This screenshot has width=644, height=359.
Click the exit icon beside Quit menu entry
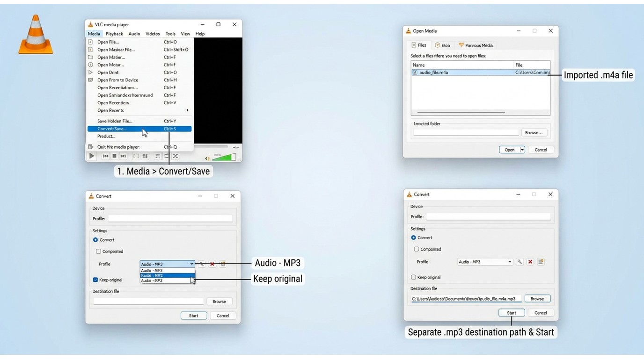pyautogui.click(x=91, y=147)
